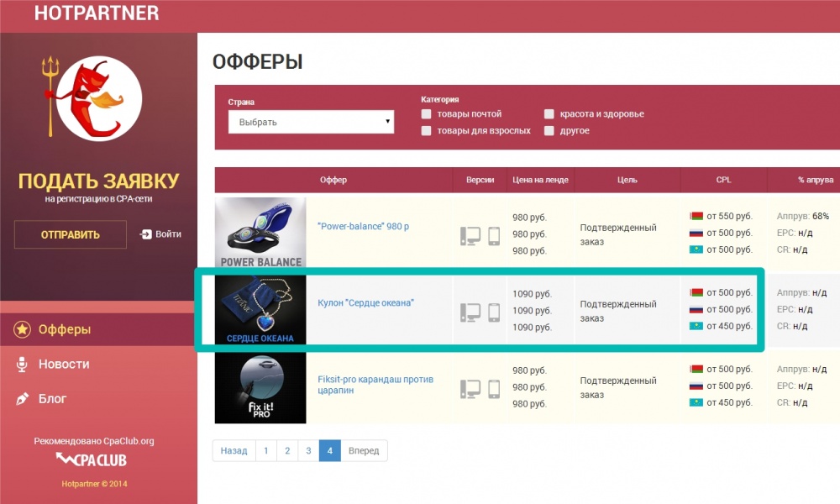Click desktop version icon in Fiksit-pro row
Viewport: 840px width, 504px height.
tap(470, 389)
